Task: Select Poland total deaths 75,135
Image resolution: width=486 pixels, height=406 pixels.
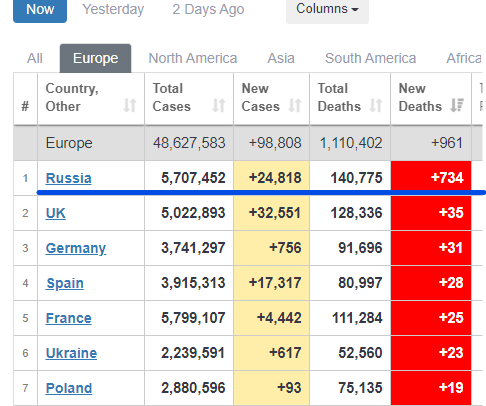Action: coord(360,388)
